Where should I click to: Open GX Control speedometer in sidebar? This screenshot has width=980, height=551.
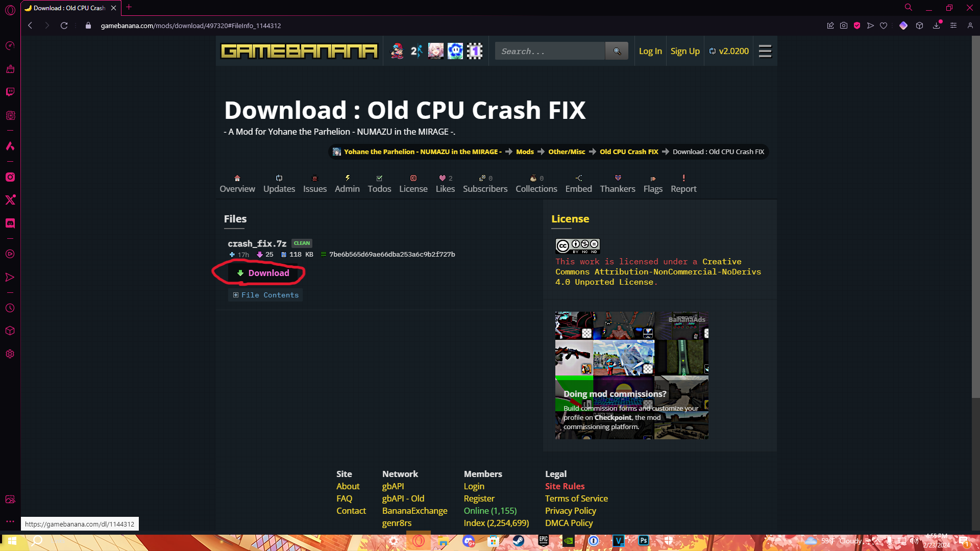pos(10,46)
